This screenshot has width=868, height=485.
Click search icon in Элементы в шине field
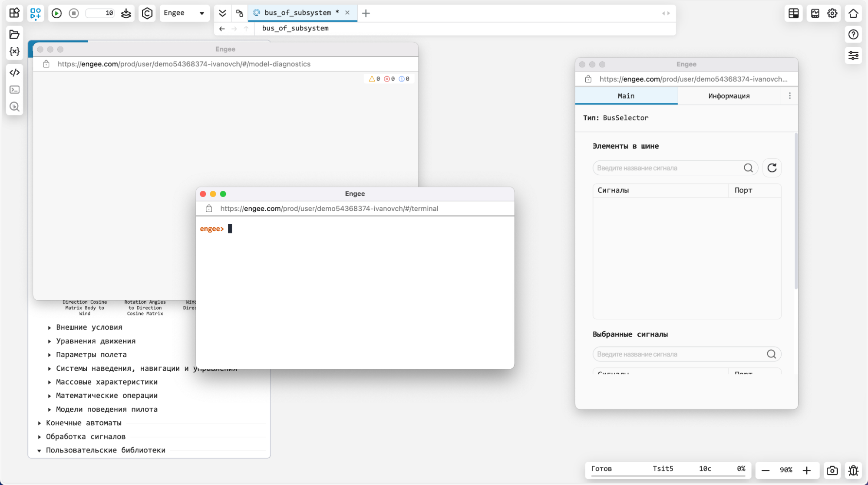pyautogui.click(x=748, y=168)
